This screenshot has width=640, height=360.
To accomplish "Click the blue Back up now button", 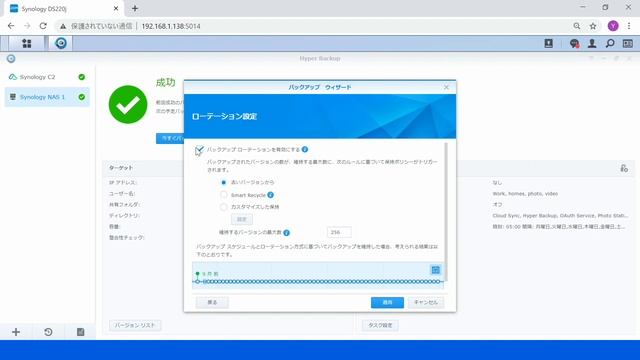I will pyautogui.click(x=170, y=138).
